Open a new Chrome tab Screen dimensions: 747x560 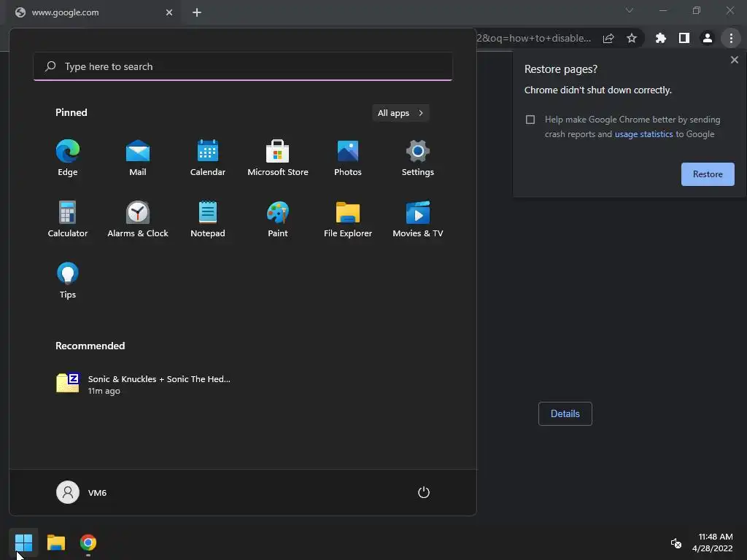coord(197,12)
